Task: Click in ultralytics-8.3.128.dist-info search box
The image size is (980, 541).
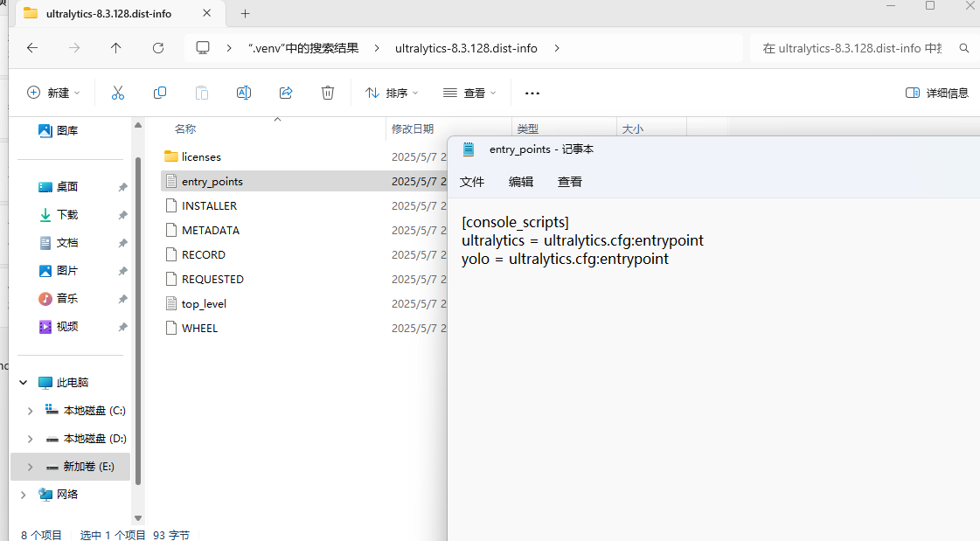Action: tap(853, 48)
